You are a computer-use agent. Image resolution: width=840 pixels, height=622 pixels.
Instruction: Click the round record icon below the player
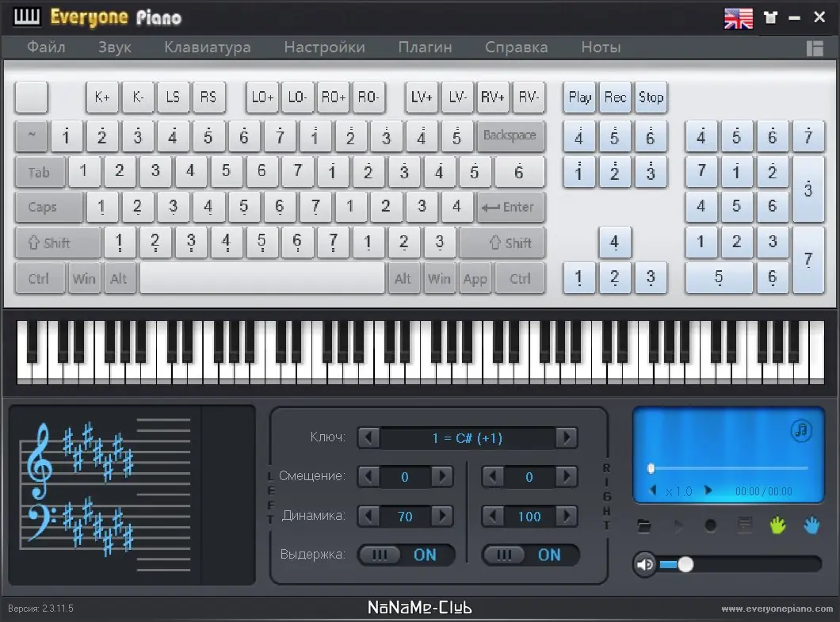tap(710, 526)
